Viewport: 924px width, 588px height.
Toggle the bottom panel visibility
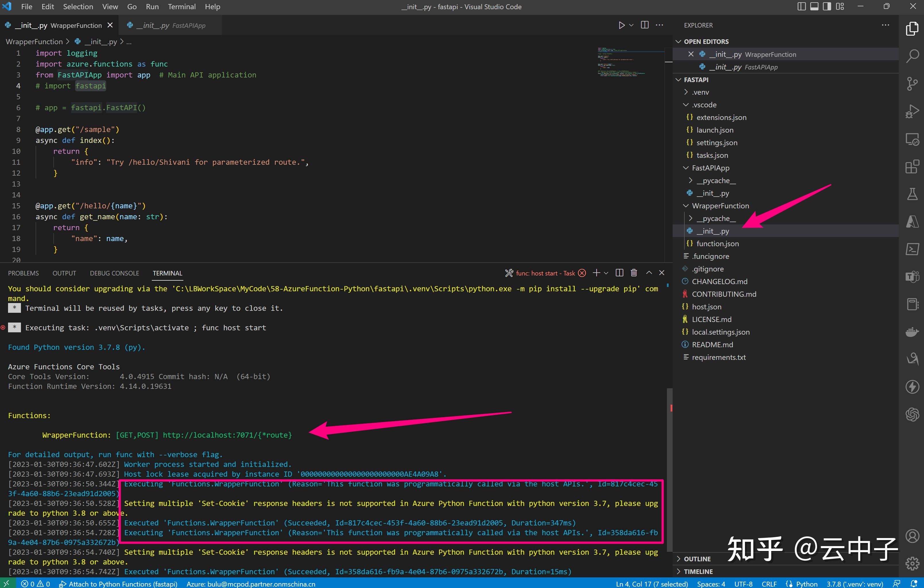click(x=814, y=7)
